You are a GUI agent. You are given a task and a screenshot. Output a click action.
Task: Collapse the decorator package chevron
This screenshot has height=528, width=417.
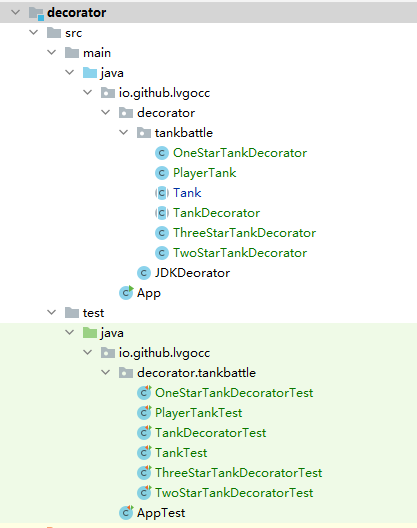click(x=106, y=112)
